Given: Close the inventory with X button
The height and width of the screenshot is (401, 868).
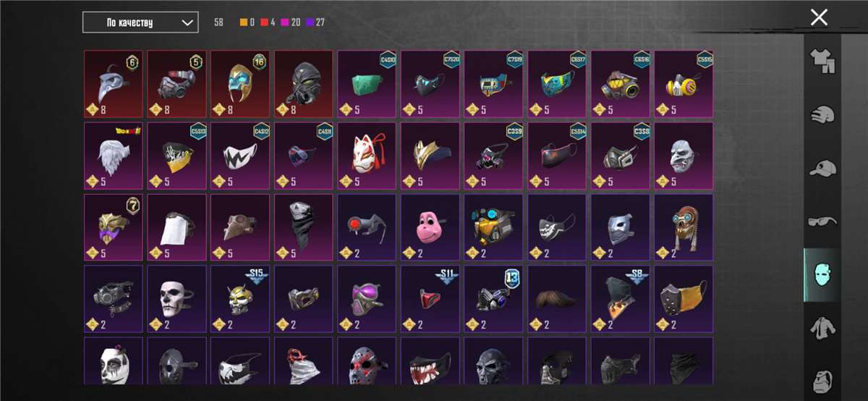Looking at the screenshot, I should point(819,17).
